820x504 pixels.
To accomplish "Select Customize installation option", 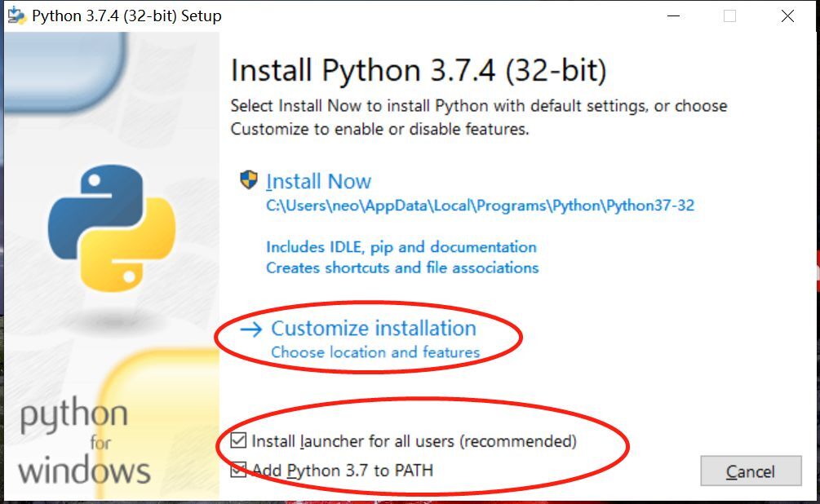I will (373, 328).
